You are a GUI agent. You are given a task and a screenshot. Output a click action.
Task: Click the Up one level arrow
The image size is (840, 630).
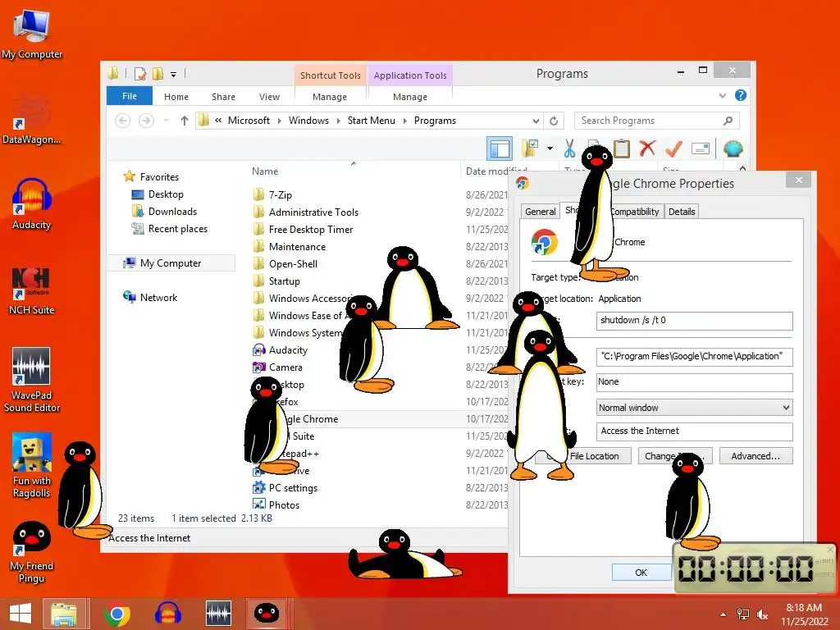185,121
